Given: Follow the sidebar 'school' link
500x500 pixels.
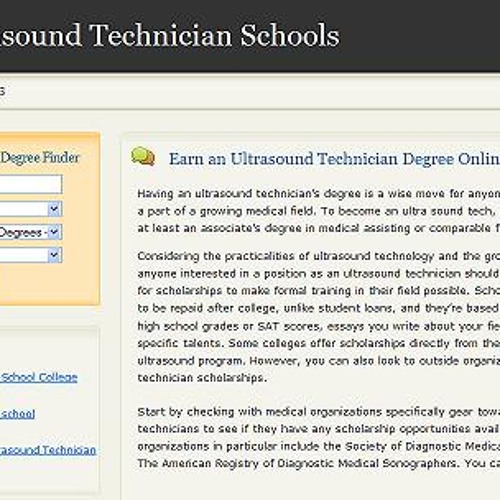Looking at the screenshot, I should coord(17,414).
